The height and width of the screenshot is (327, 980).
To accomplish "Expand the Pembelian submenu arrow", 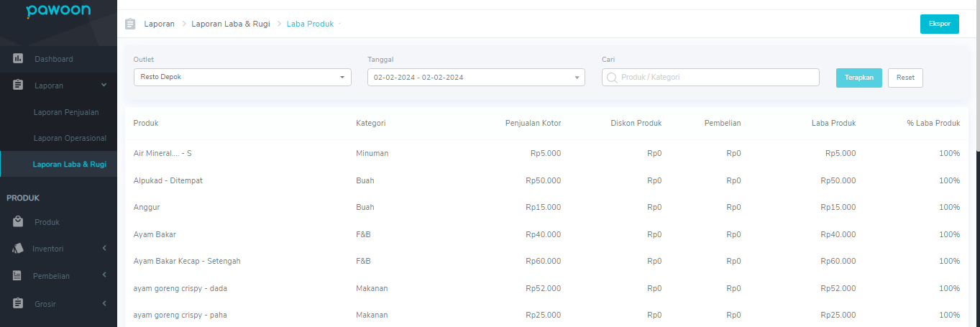I will point(104,275).
